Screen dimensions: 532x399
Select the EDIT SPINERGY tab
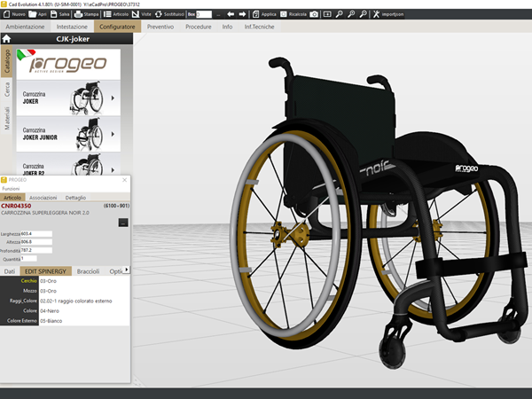45,271
